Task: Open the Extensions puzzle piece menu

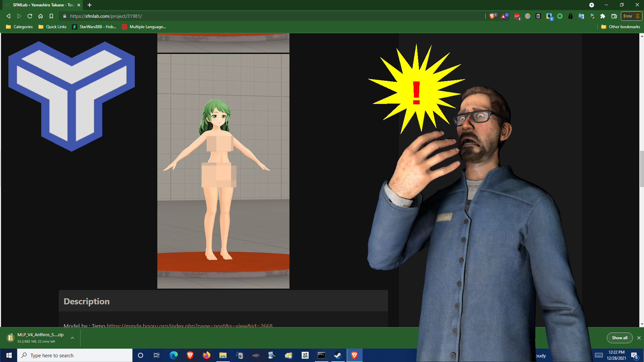Action: click(x=603, y=16)
